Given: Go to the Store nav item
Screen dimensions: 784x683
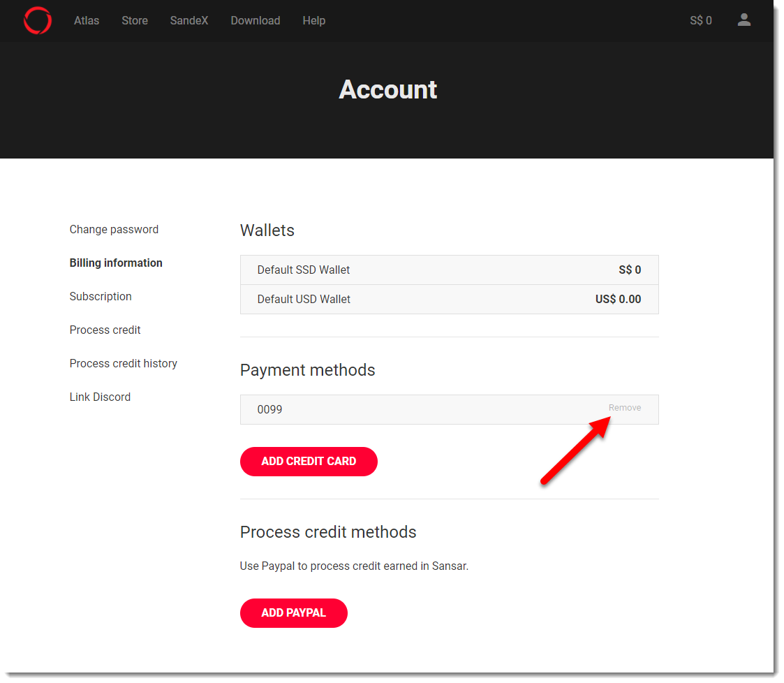Looking at the screenshot, I should tap(135, 21).
